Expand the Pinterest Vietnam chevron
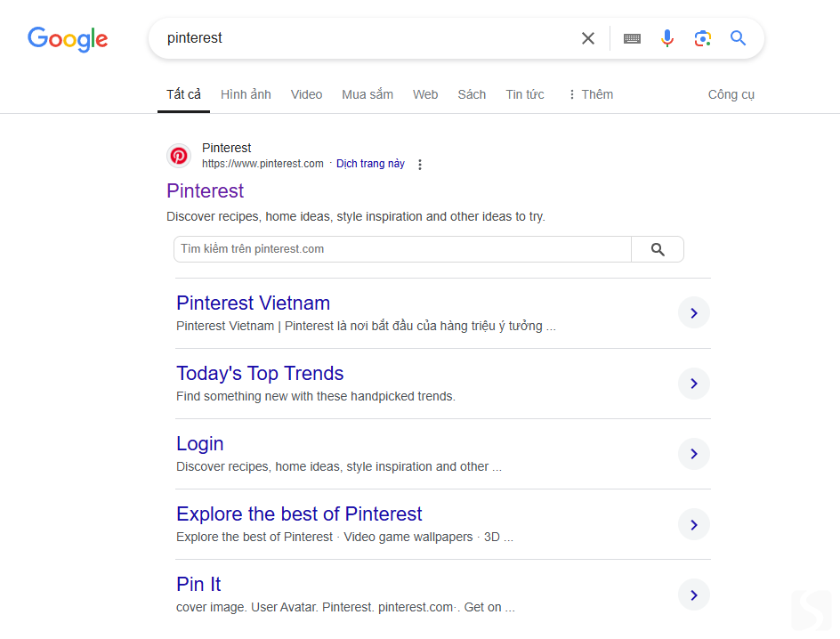Image resolution: width=840 pixels, height=639 pixels. click(694, 312)
